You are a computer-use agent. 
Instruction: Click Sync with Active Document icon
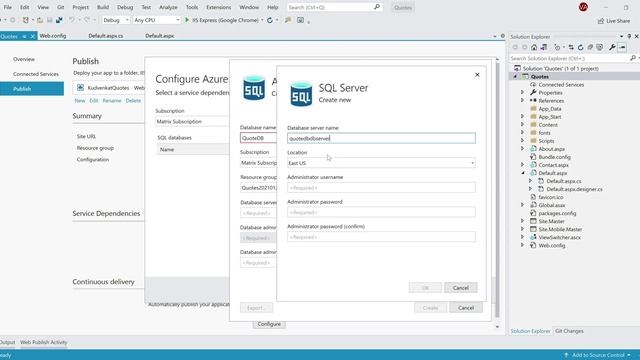[571, 47]
